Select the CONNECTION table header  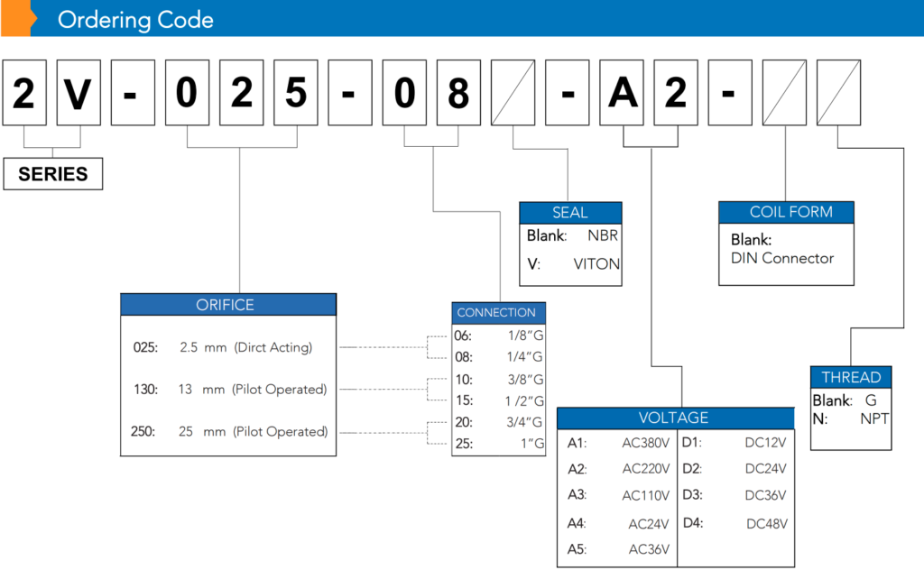[496, 313]
